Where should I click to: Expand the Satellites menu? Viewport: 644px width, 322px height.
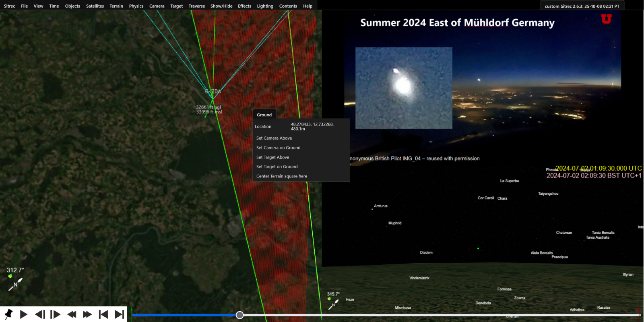[95, 6]
